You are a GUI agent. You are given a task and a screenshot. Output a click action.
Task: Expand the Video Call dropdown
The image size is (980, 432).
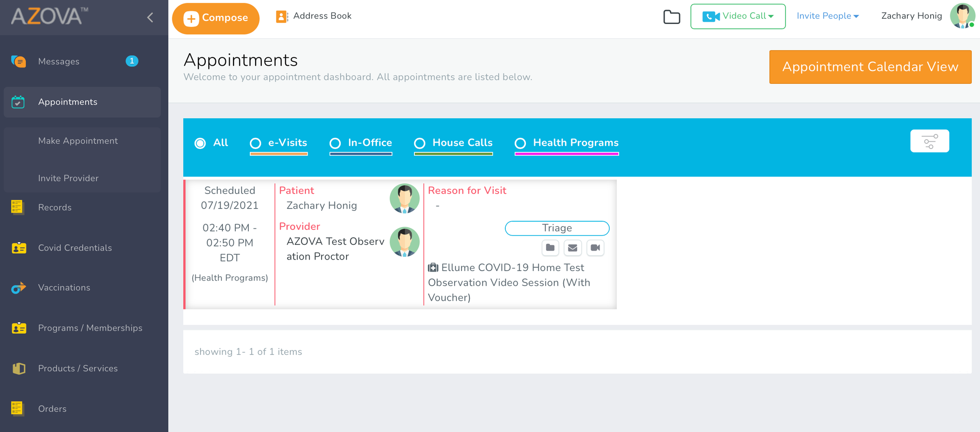[738, 16]
